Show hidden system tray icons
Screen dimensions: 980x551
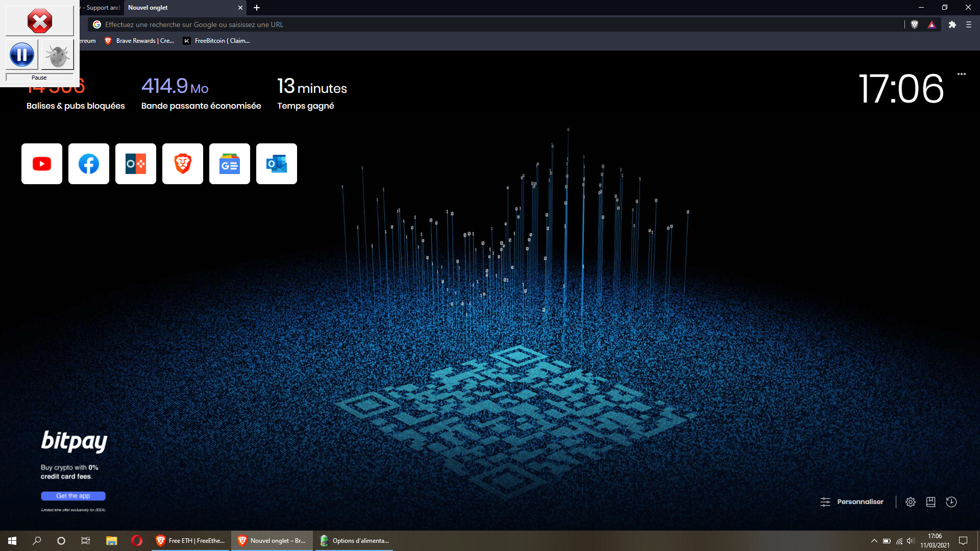pos(874,541)
